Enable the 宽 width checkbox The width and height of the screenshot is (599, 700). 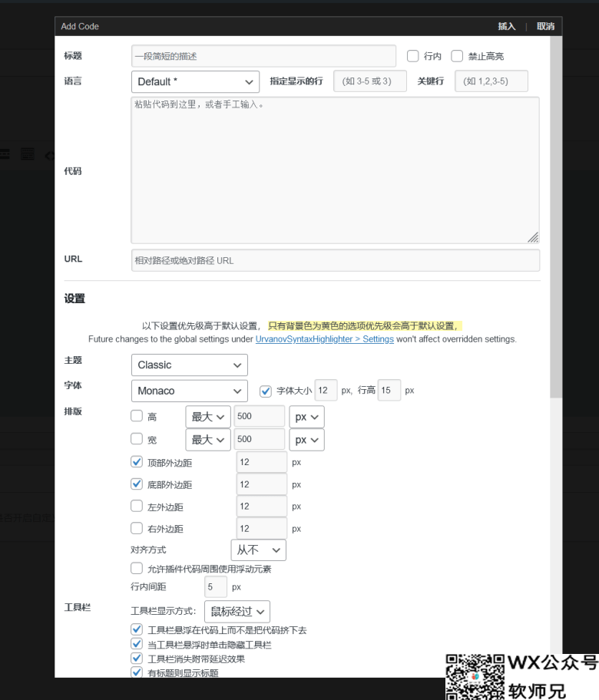136,439
